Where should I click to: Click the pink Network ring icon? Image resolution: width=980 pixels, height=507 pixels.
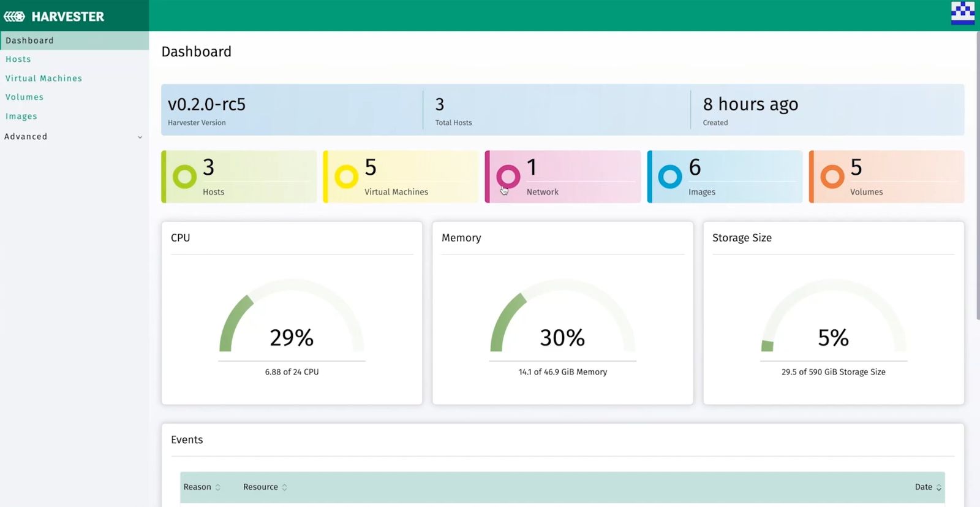[x=508, y=177]
